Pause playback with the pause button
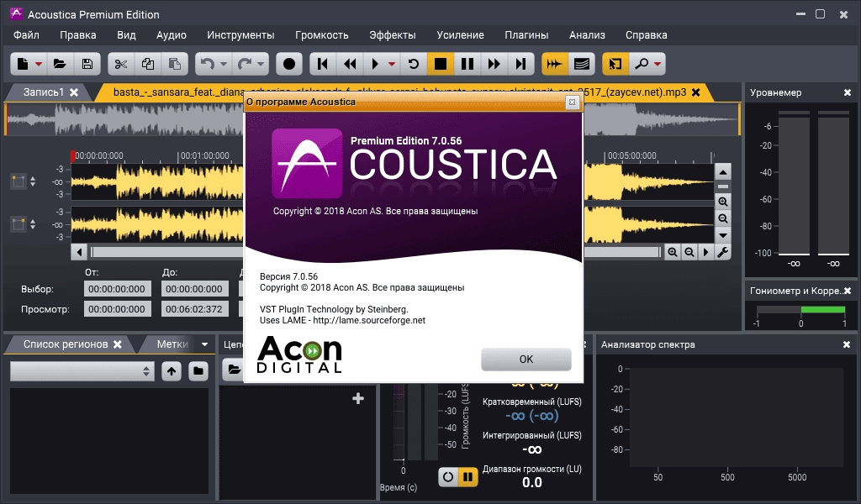The width and height of the screenshot is (861, 504). coord(467,64)
